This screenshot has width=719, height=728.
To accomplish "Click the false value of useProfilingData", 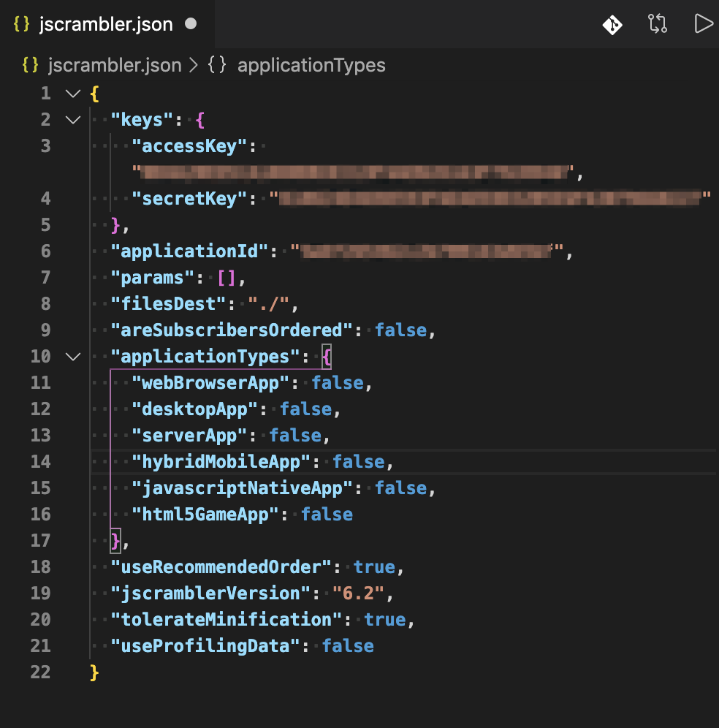I will [348, 646].
